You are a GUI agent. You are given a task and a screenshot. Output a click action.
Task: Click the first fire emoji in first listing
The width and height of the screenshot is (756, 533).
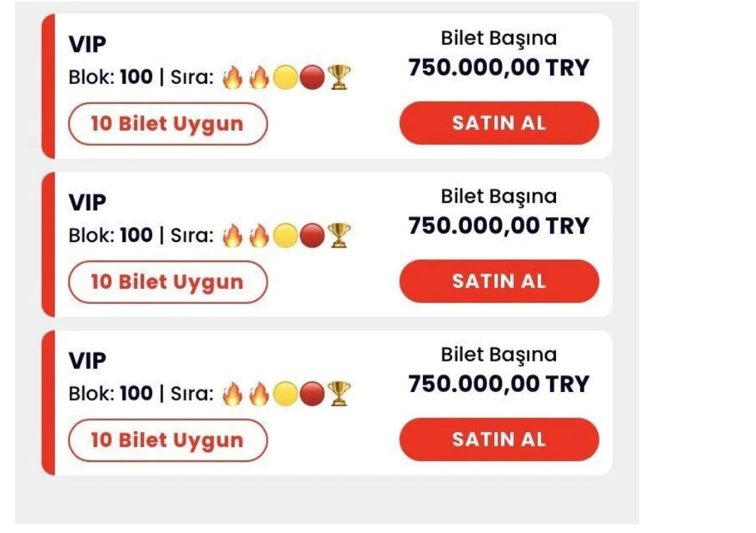tap(232, 77)
